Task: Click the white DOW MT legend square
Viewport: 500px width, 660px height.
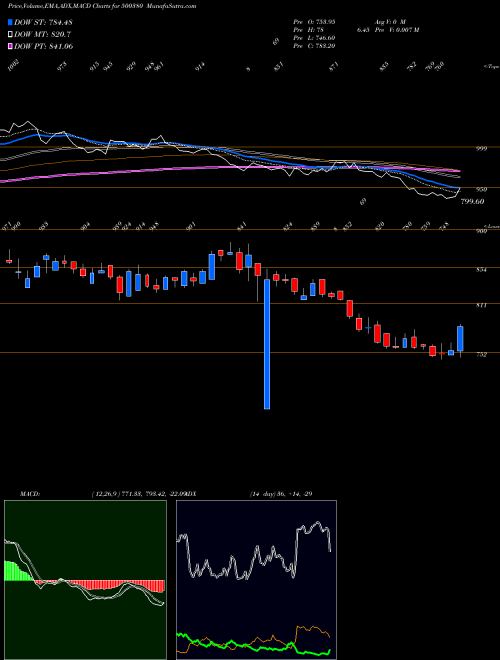Action: coord(10,34)
